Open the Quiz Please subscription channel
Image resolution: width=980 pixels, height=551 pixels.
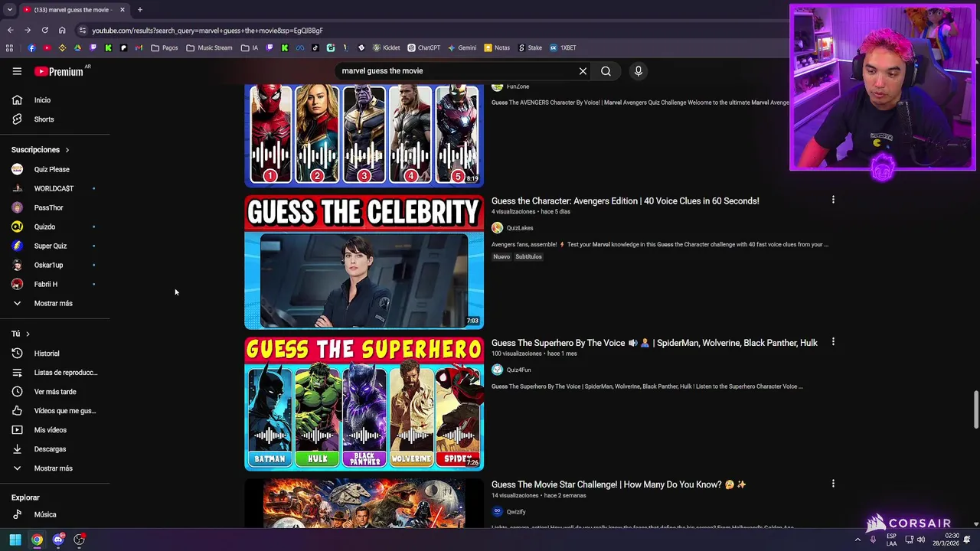(x=54, y=169)
